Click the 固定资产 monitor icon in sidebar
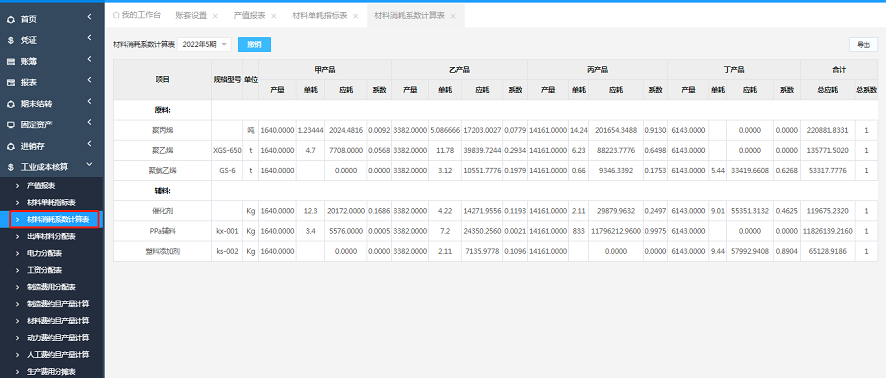Screen dimensions: 886x378 pyautogui.click(x=11, y=125)
